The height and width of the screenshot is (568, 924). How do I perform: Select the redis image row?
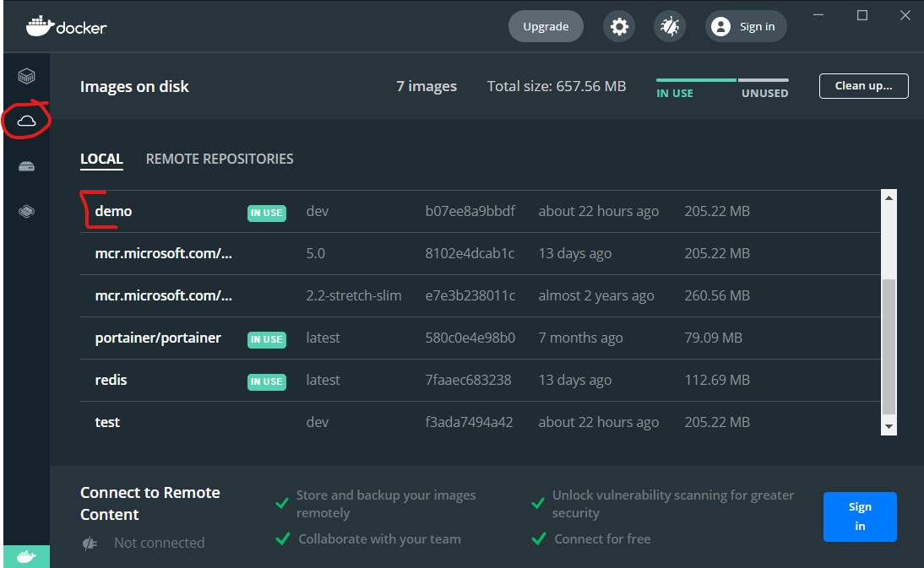[x=481, y=381]
